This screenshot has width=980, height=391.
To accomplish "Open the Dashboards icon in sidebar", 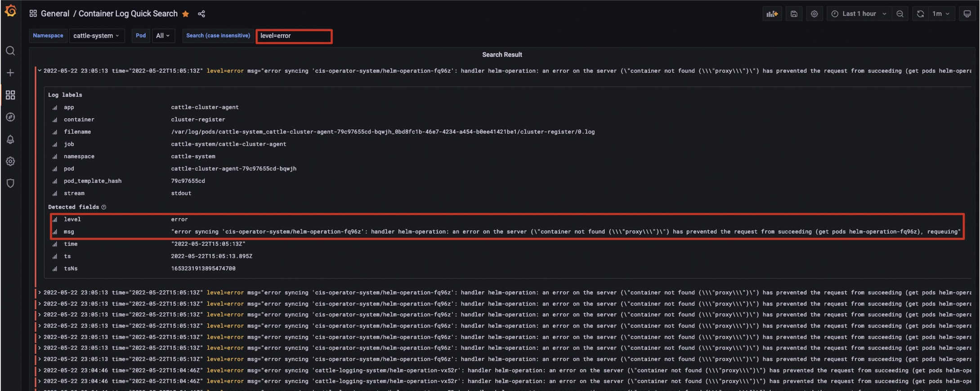I will tap(10, 95).
